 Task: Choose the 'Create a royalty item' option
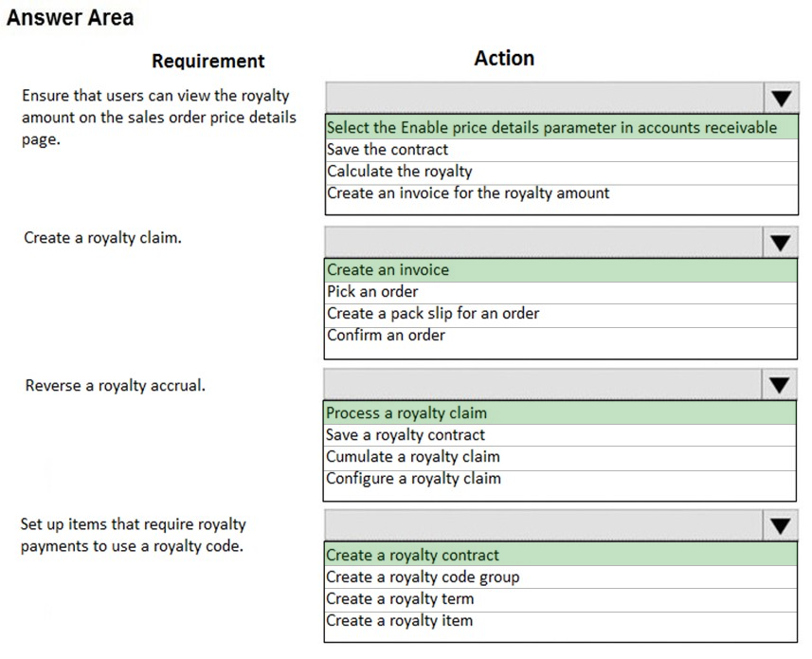(561, 621)
